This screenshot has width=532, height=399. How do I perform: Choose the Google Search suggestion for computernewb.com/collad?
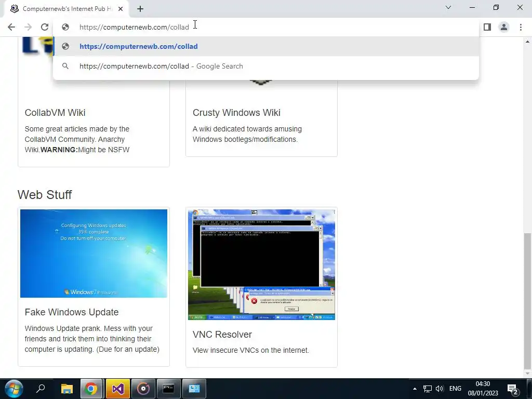point(266,66)
